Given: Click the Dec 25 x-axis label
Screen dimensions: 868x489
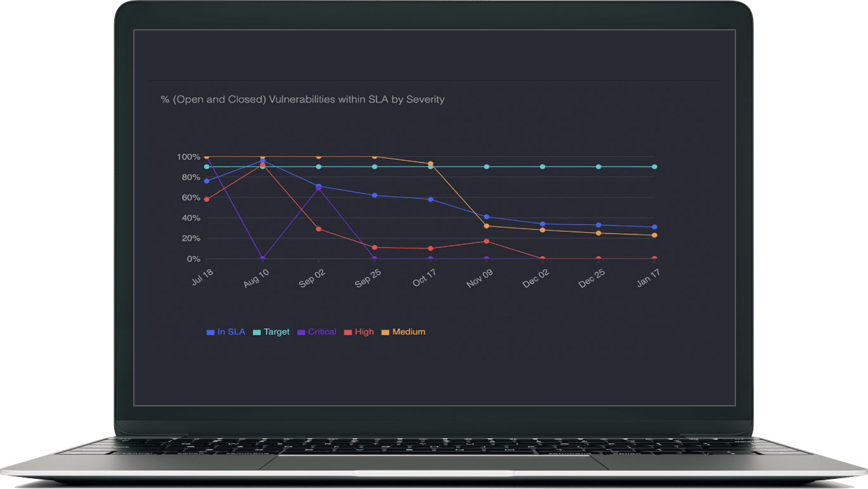Looking at the screenshot, I should [592, 278].
